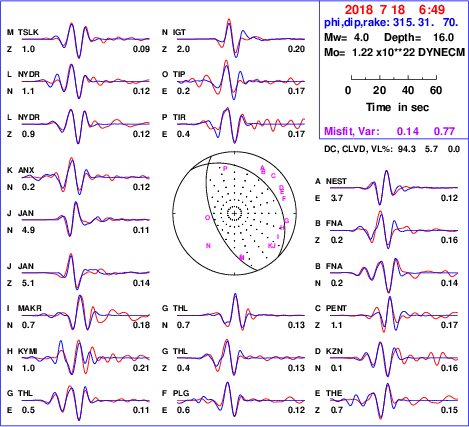Select the IGT Z waveform trace
Viewport: 469px width, 427px height.
[241, 38]
